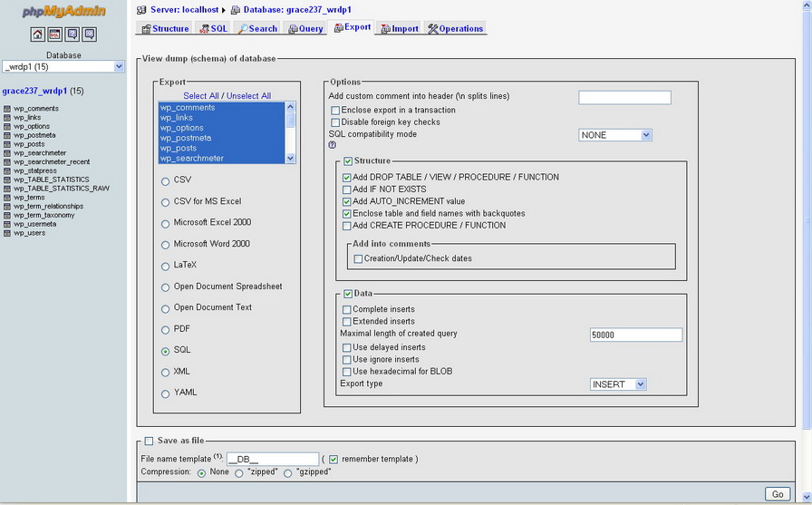Click scroll-up arrow of table list box
Screen dimensions: 812x505
tap(291, 107)
